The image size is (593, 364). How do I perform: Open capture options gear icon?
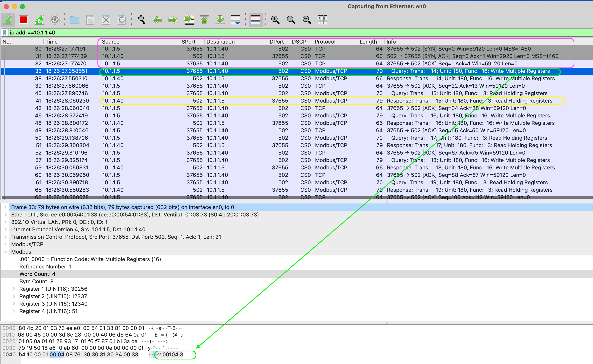point(55,20)
